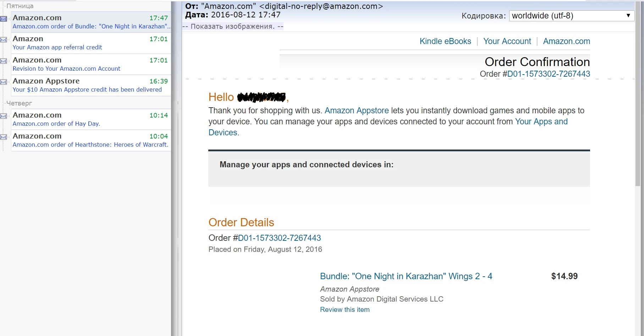Open Your Amazon app referral credit email

(91, 43)
